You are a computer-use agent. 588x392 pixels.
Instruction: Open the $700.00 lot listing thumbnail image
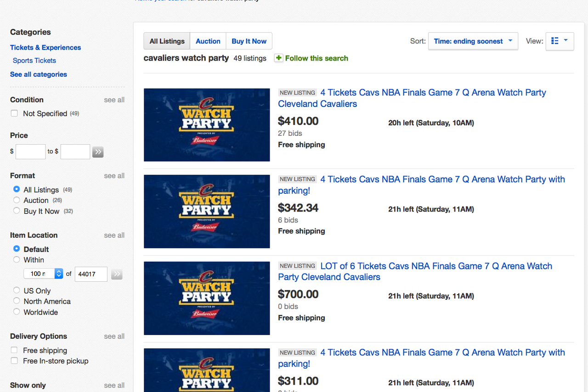207,298
